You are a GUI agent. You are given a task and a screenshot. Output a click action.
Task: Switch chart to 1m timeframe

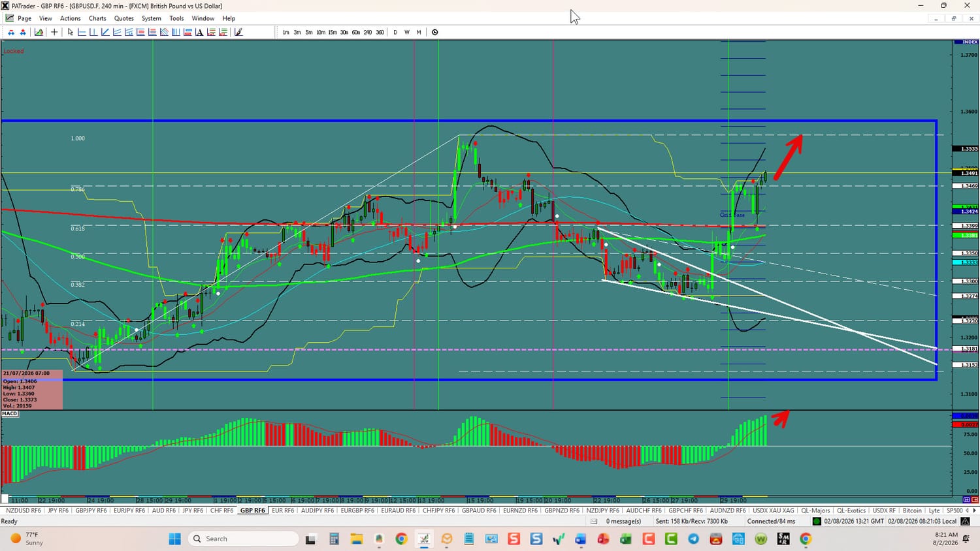click(286, 32)
